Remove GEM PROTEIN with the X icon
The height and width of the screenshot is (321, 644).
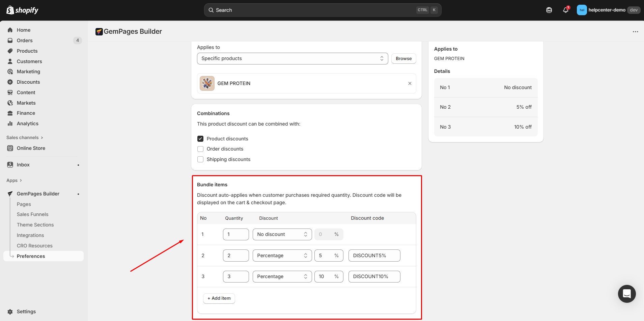coord(410,83)
